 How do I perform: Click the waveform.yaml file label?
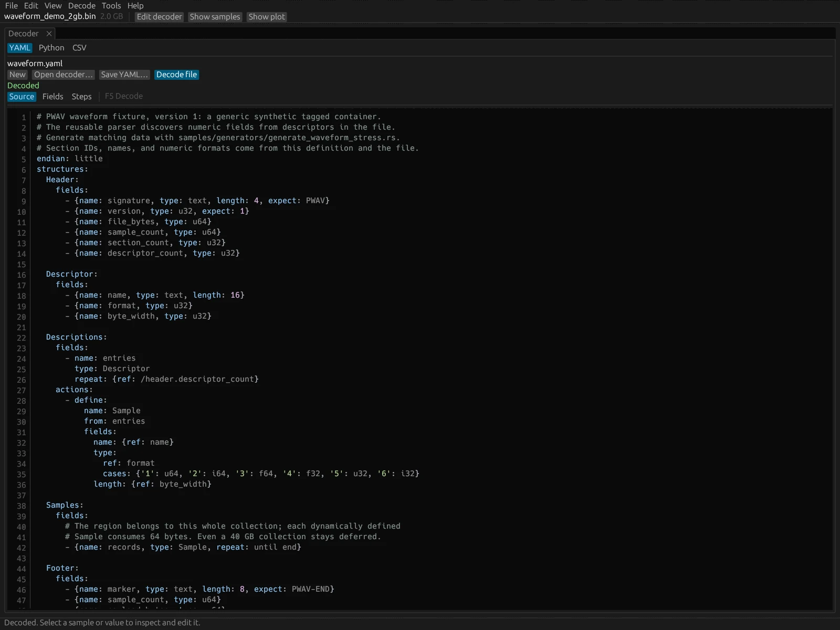(x=35, y=64)
